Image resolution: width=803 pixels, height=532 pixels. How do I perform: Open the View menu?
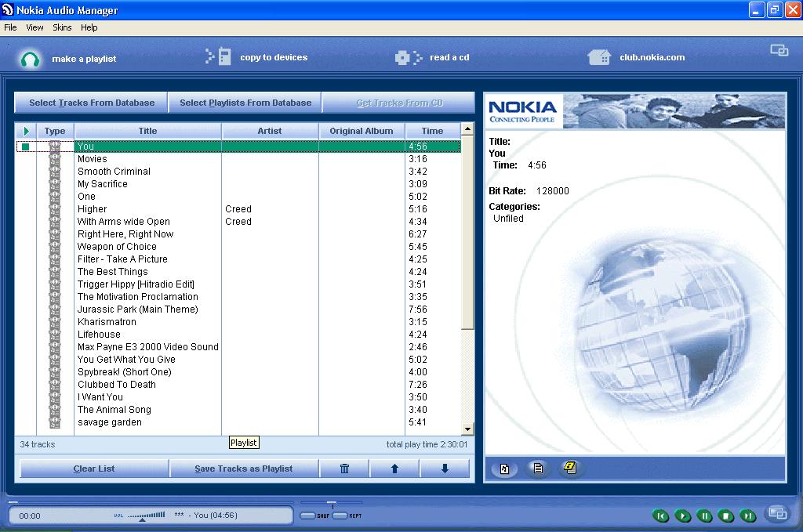coord(35,27)
